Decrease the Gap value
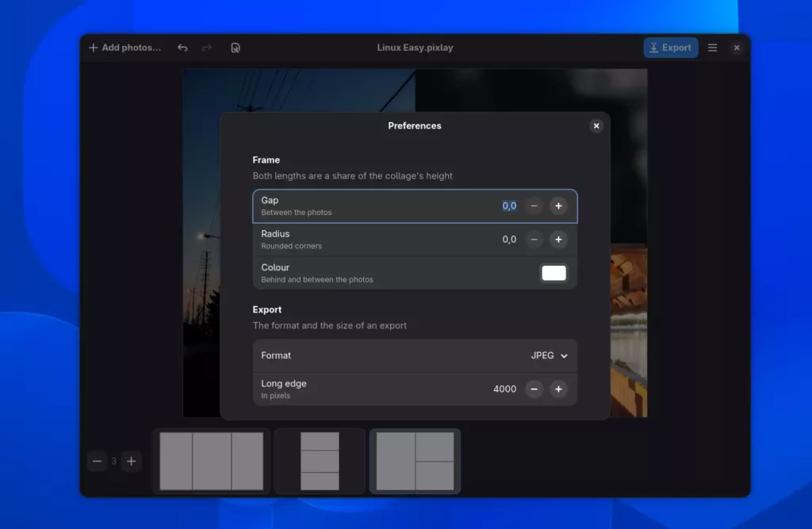Image resolution: width=812 pixels, height=529 pixels. (x=534, y=206)
